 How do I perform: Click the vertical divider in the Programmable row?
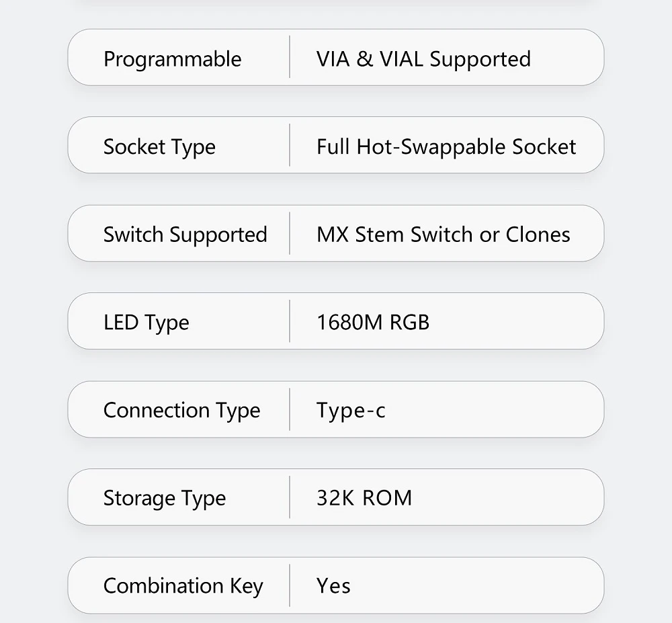[290, 57]
